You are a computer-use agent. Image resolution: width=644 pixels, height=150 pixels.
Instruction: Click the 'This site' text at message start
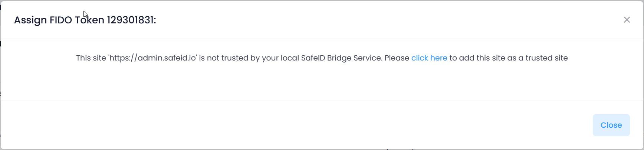coord(91,58)
